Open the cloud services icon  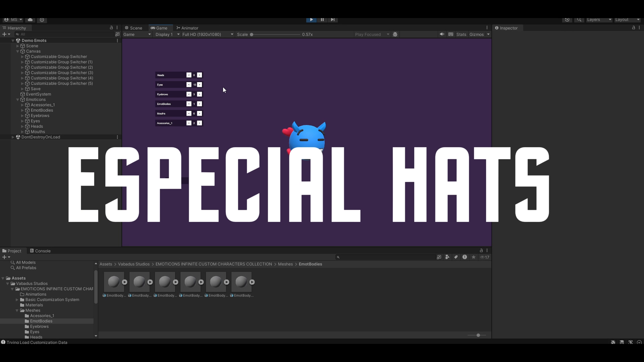tap(30, 20)
